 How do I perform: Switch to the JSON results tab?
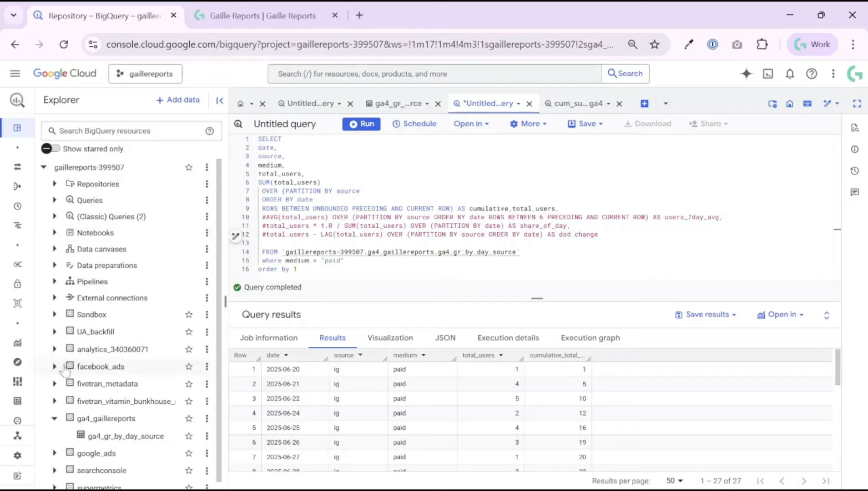(445, 338)
